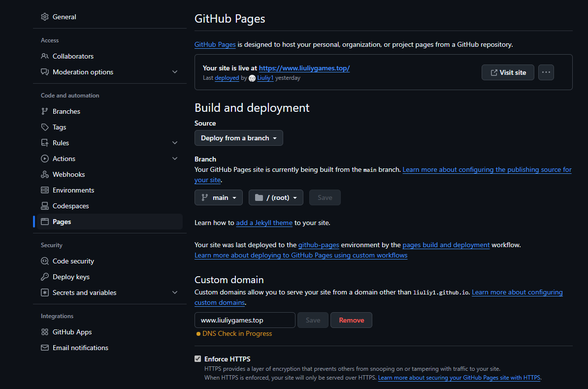This screenshot has height=389, width=588.
Task: Open securing GitHub Pages with HTTPS link
Action: [459, 378]
